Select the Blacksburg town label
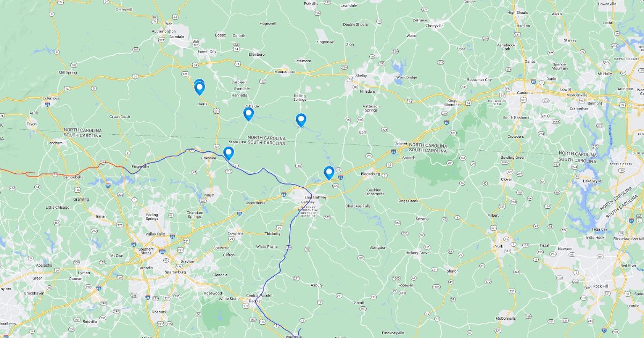The image size is (644, 338). tap(370, 174)
